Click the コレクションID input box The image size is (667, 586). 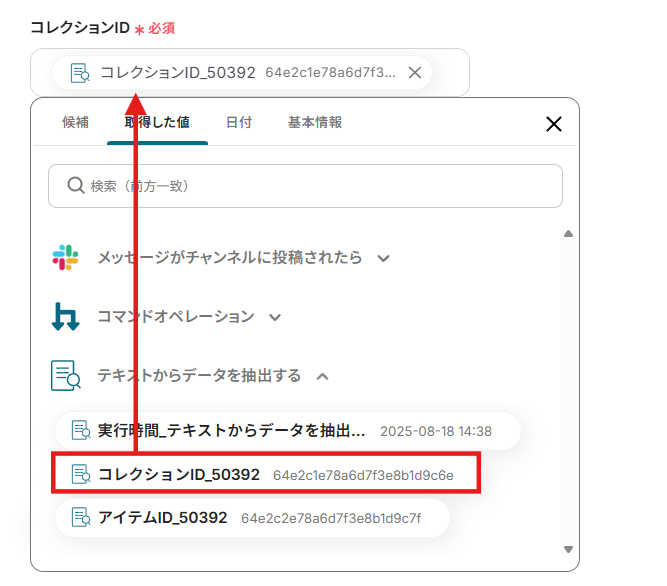coord(250,72)
